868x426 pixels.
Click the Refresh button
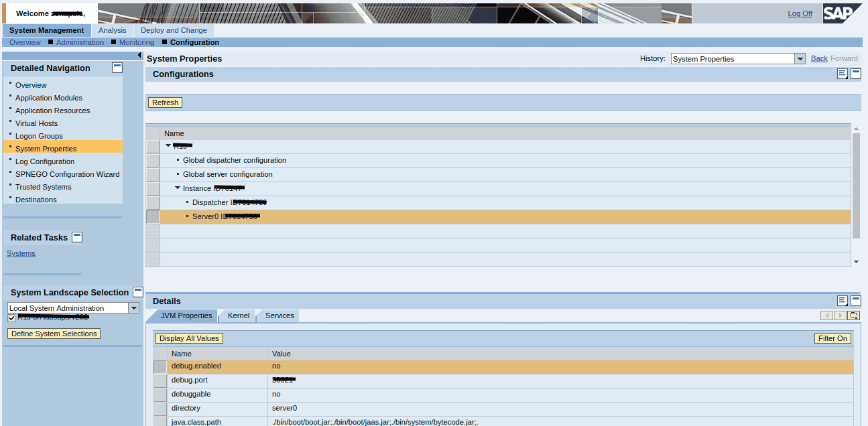pyautogui.click(x=165, y=102)
